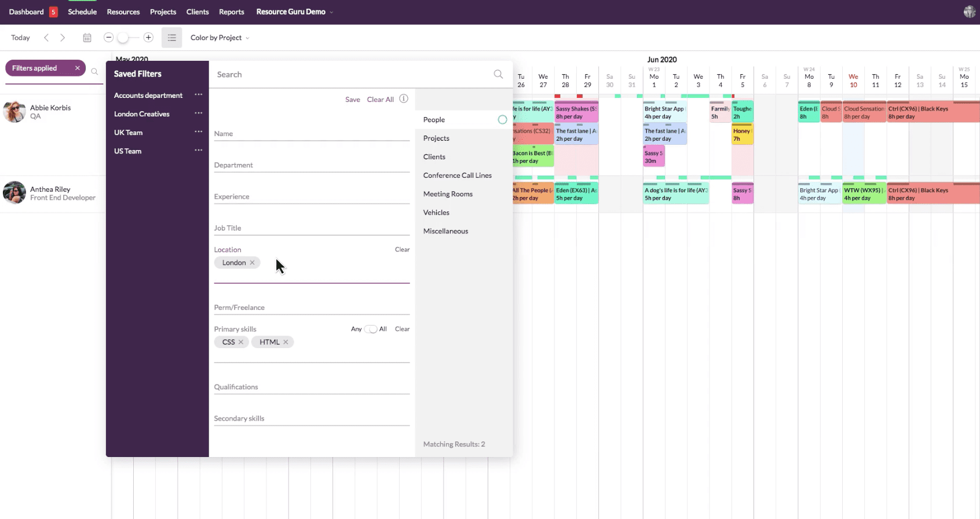The height and width of the screenshot is (519, 980).
Task: Select the Vehicles category
Action: pos(436,213)
